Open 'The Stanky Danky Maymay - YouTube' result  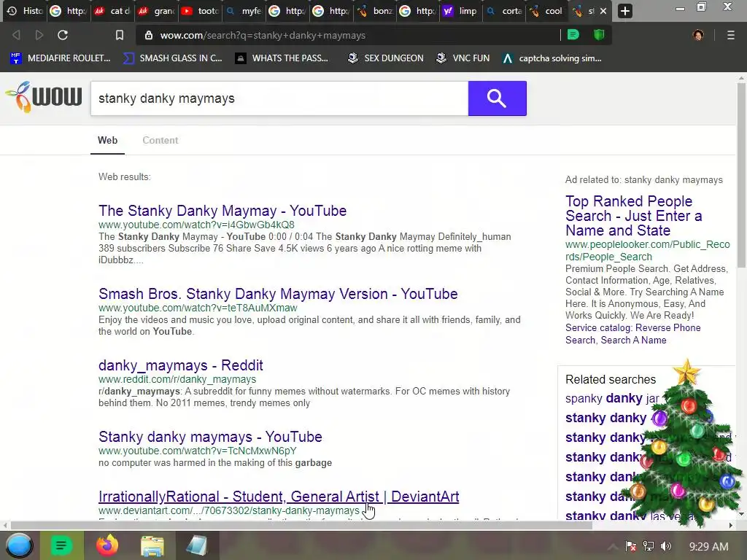pos(222,211)
